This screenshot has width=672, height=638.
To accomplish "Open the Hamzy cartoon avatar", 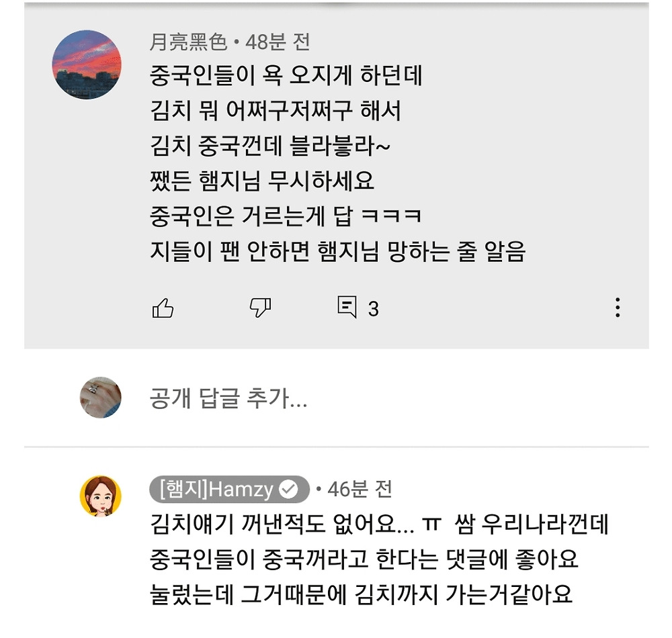I will tap(101, 496).
